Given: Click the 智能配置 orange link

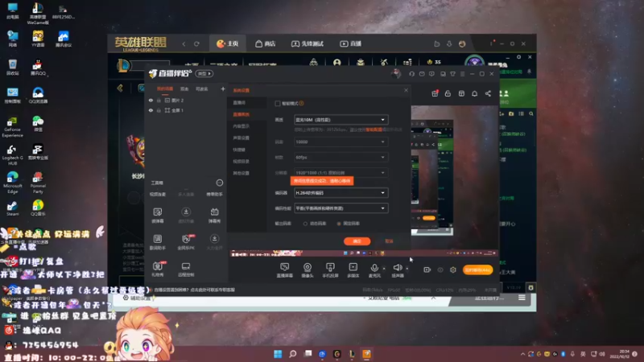Looking at the screenshot, I should (x=374, y=130).
